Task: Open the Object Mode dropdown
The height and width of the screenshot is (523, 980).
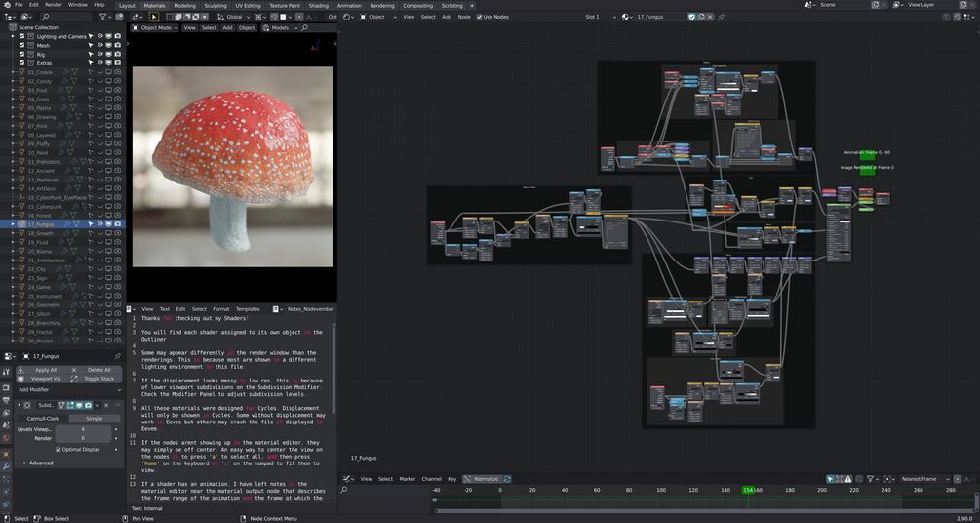Action: 155,27
